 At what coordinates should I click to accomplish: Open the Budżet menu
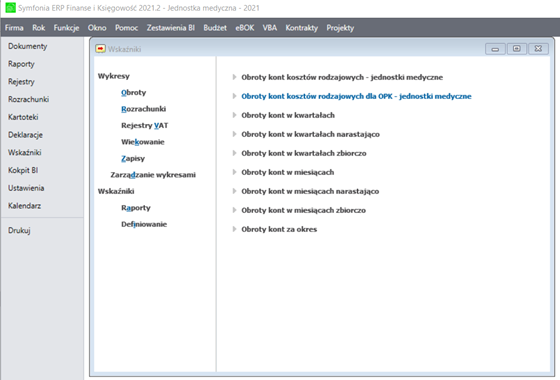click(x=215, y=28)
